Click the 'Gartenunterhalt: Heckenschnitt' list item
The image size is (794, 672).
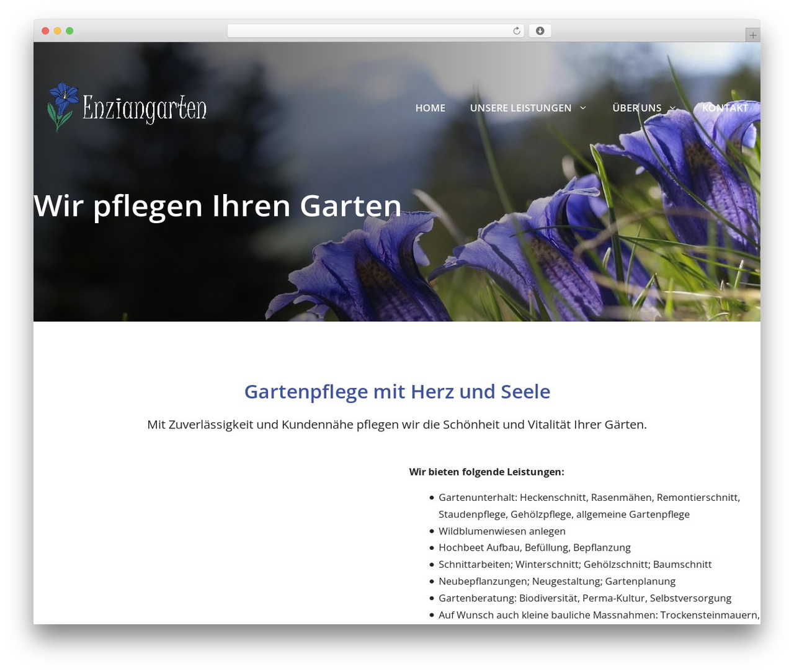point(589,506)
